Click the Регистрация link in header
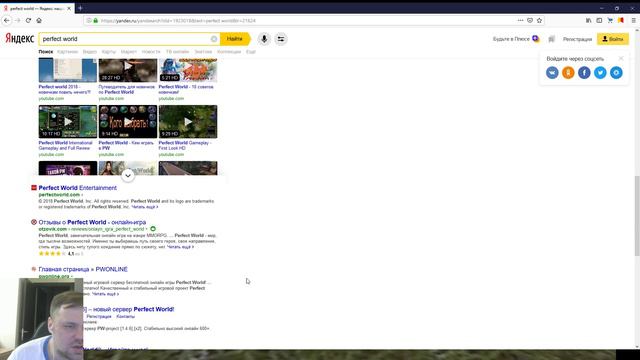Viewport: 640px width, 360px height. coord(577,39)
